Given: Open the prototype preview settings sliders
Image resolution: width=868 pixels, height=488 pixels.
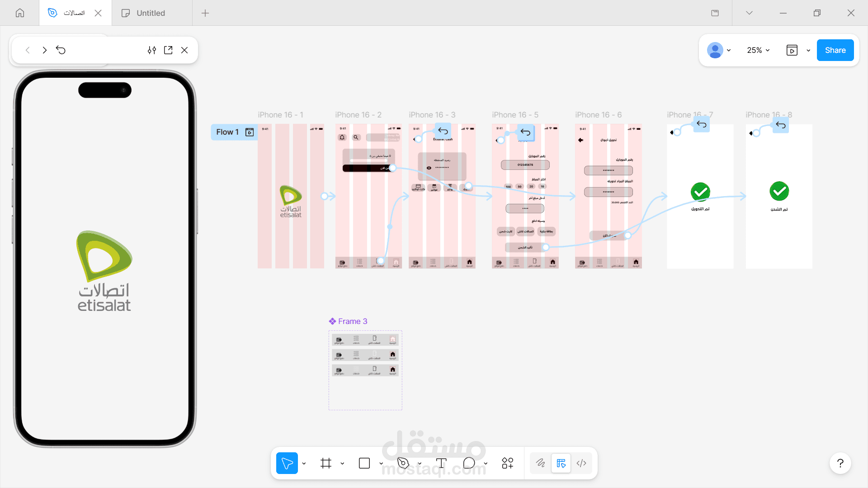Looking at the screenshot, I should tap(152, 50).
